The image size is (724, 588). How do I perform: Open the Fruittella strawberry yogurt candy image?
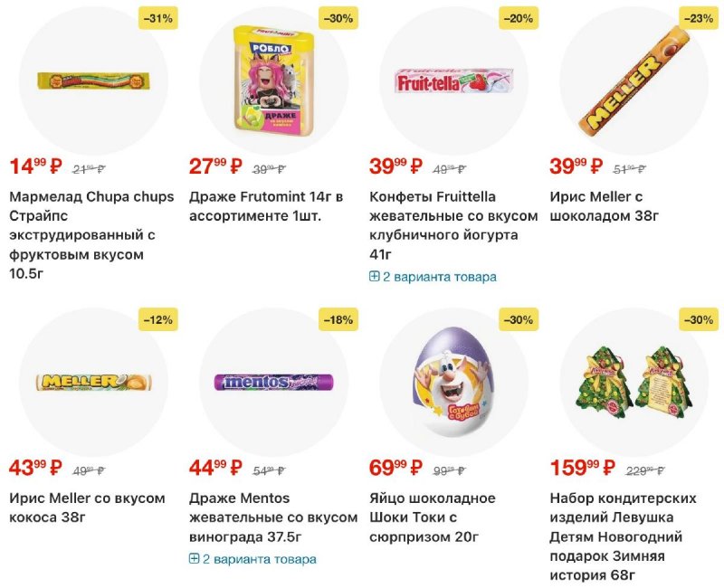[454, 81]
